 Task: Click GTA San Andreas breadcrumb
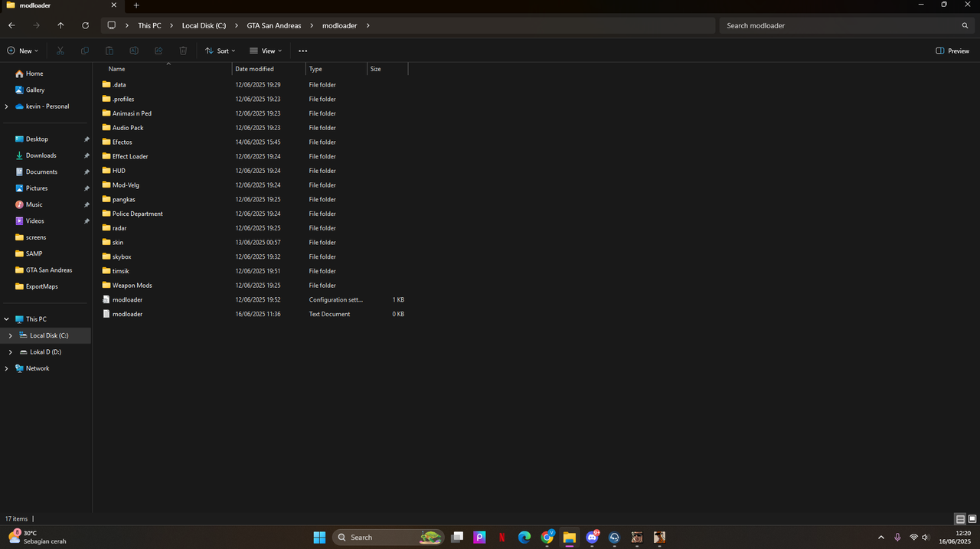[274, 25]
